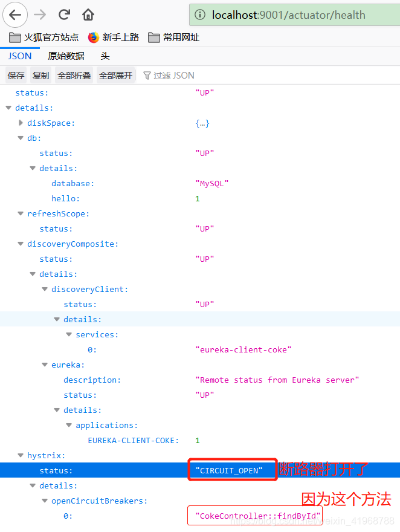Image resolution: width=400 pixels, height=532 pixels.
Task: Collapse the openCircuitBreakers node
Action: tap(45, 501)
